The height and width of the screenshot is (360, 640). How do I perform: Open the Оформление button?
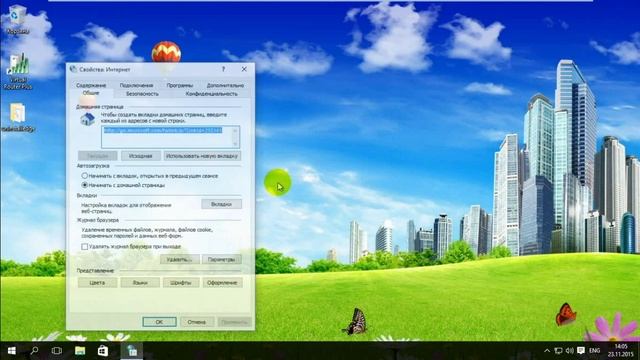click(x=222, y=282)
